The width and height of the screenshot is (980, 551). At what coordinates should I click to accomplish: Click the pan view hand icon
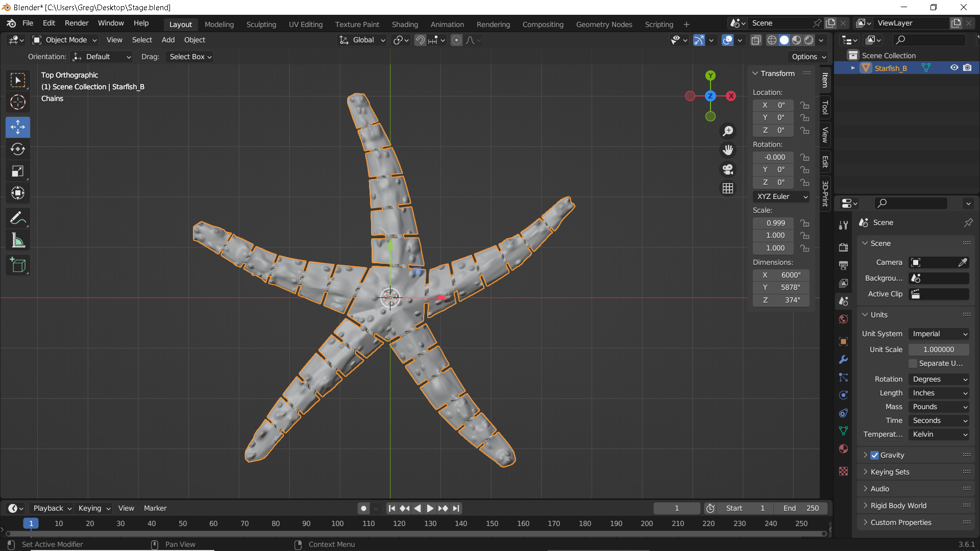(x=728, y=150)
